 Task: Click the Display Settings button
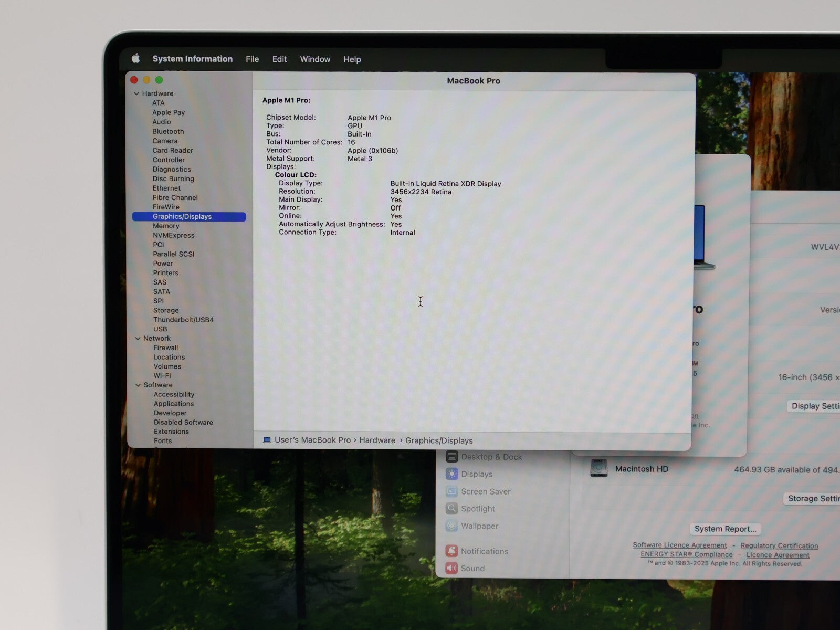coord(814,406)
